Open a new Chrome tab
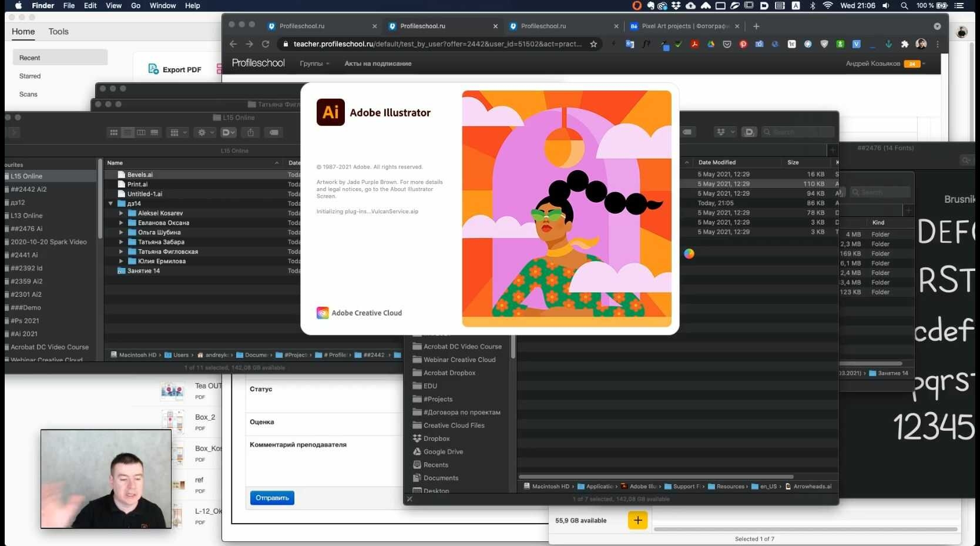The height and width of the screenshot is (546, 980). tap(756, 26)
